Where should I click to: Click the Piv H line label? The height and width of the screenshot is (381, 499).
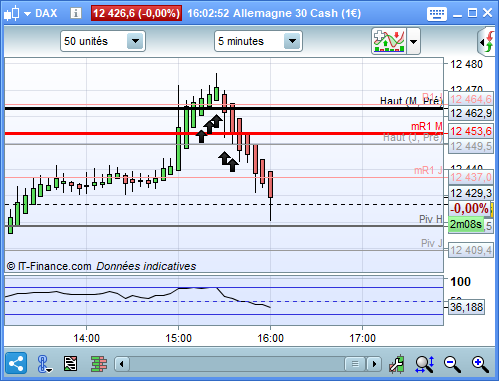tap(431, 219)
